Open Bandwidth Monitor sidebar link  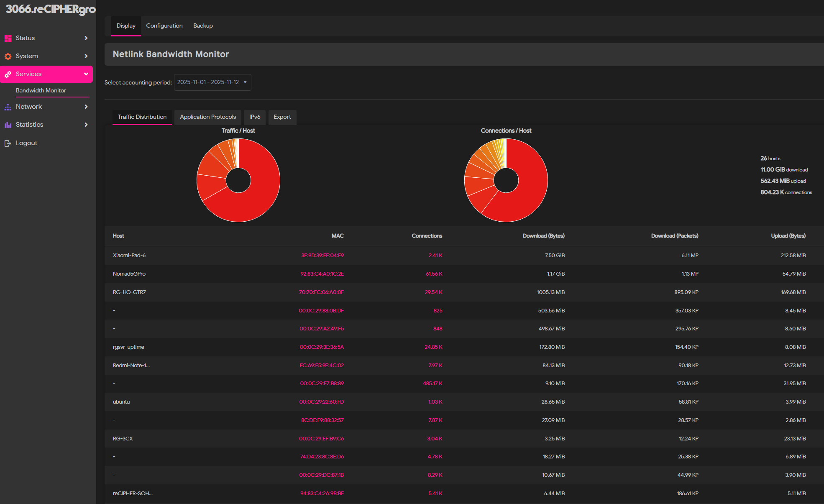[x=41, y=90]
